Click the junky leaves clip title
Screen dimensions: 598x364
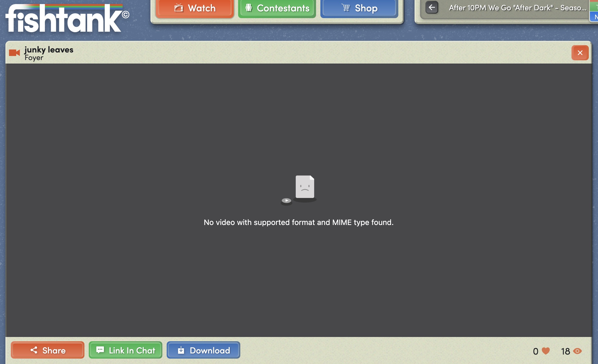coord(49,50)
